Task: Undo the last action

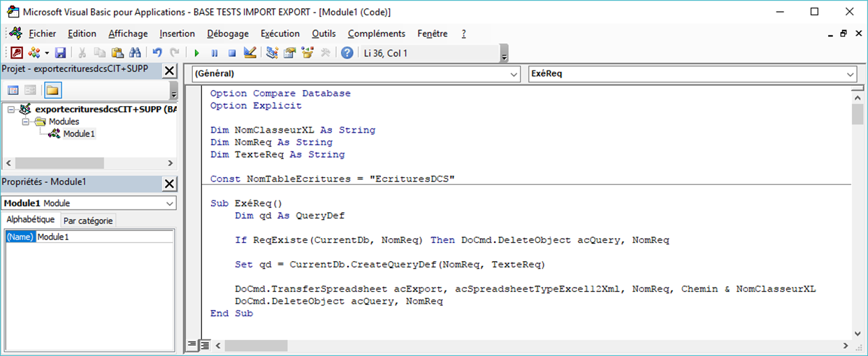Action: click(x=157, y=52)
